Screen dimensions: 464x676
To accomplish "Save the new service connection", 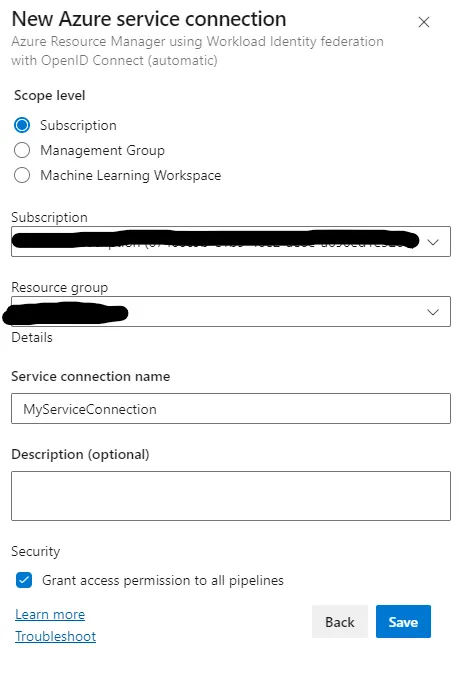I will coord(403,622).
